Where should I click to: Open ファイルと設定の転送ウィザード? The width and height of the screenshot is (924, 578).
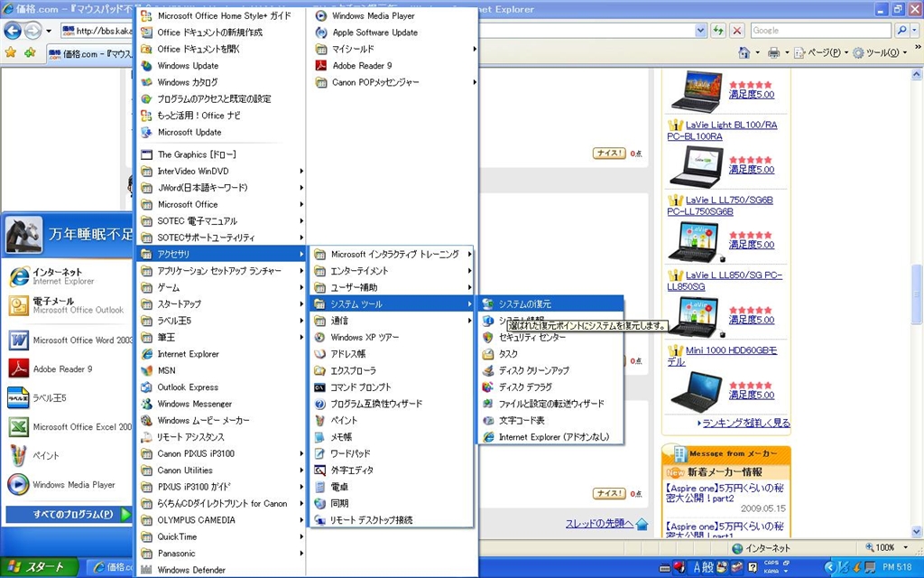click(x=550, y=404)
